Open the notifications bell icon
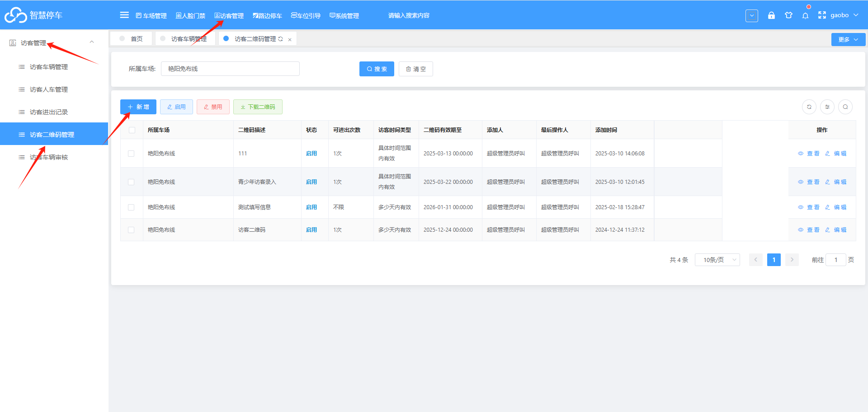The height and width of the screenshot is (412, 868). (805, 15)
